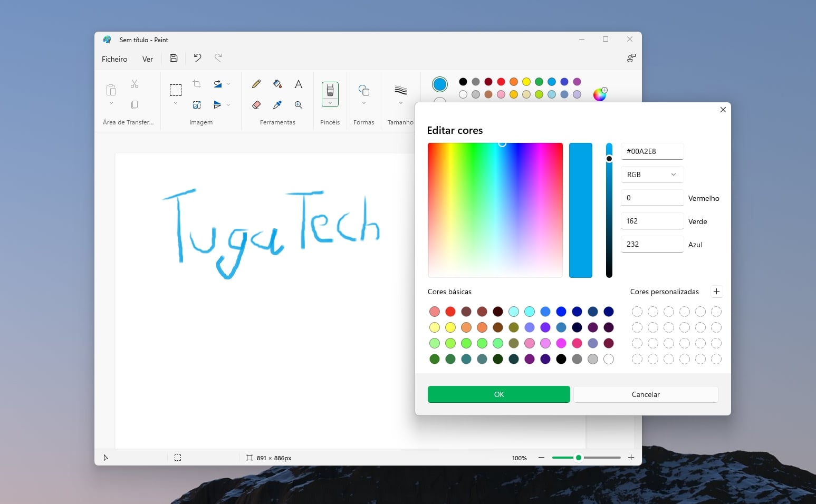Image resolution: width=816 pixels, height=504 pixels.
Task: Click the rectangular Selection tool
Action: [176, 90]
